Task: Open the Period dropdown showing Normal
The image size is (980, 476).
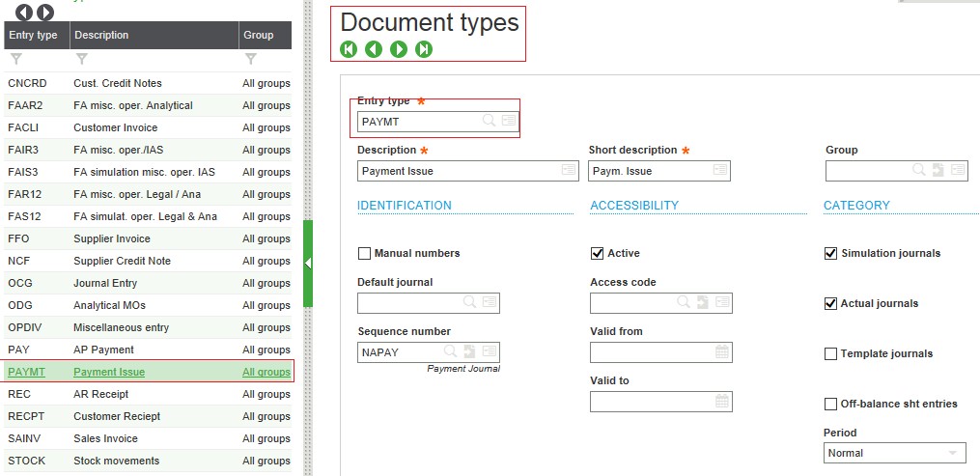Action: click(x=894, y=453)
